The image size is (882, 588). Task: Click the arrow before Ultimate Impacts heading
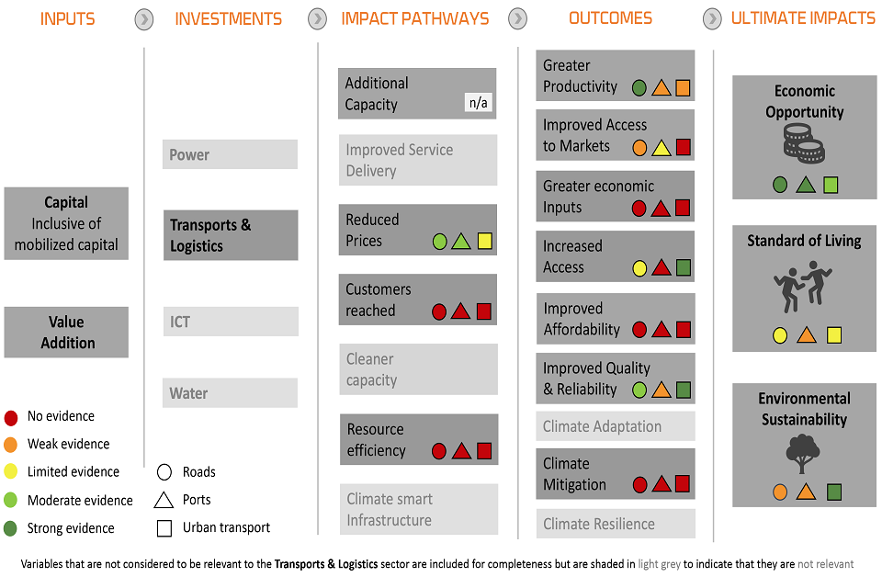click(712, 18)
